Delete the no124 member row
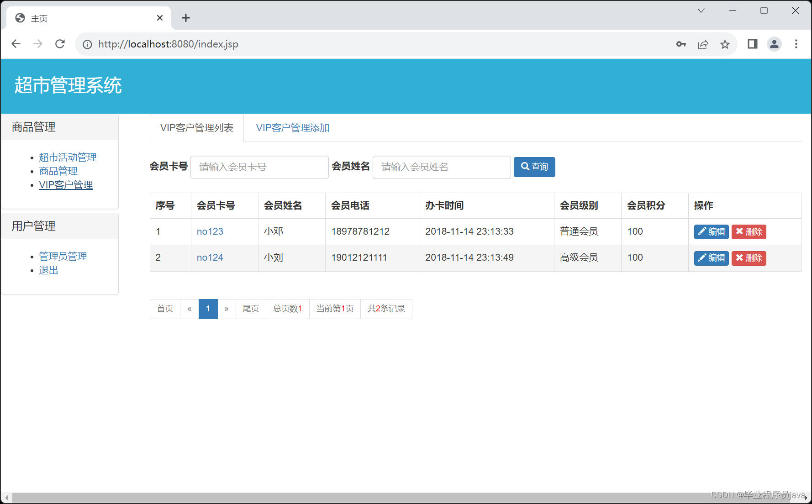Screen dimensions: 812x504 pos(749,258)
